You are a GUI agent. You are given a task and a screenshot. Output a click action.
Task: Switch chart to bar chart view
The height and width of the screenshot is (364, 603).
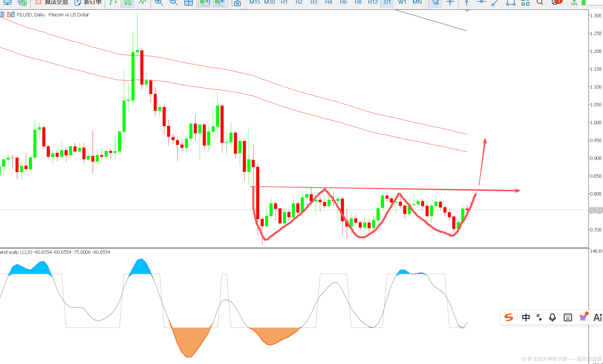[x=113, y=2]
